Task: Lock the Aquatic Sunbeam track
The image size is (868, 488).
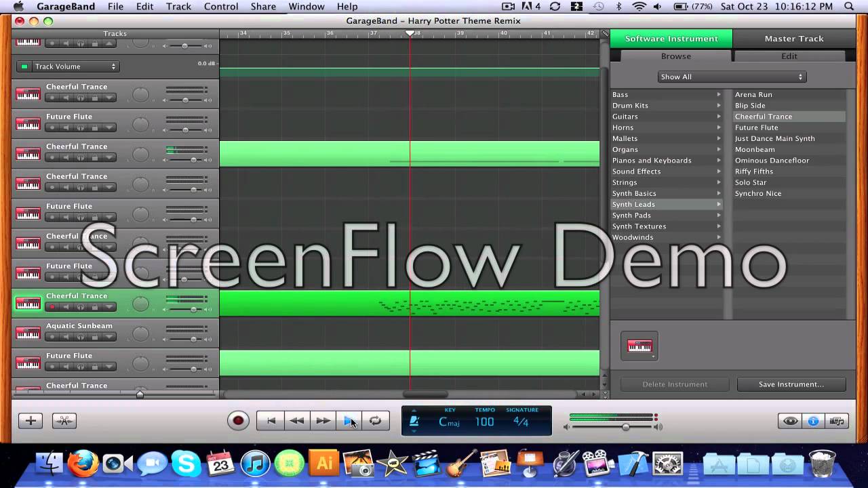Action: [94, 337]
